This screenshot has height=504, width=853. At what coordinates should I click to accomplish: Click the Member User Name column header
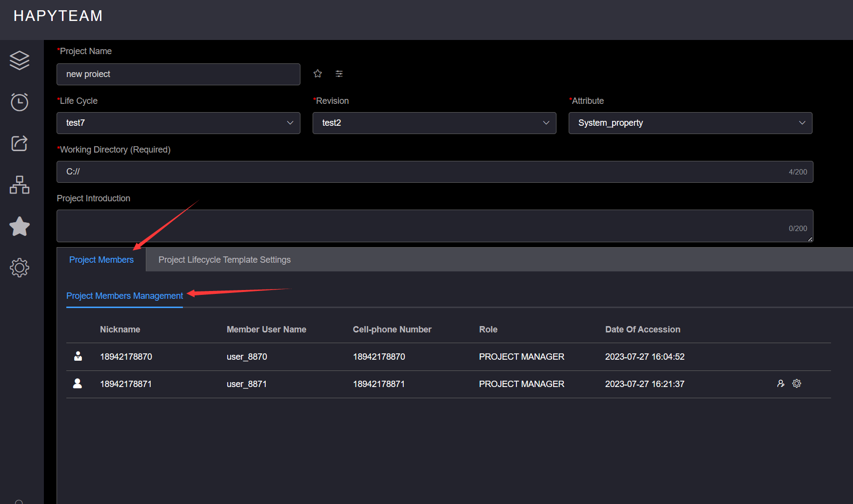[x=266, y=330]
